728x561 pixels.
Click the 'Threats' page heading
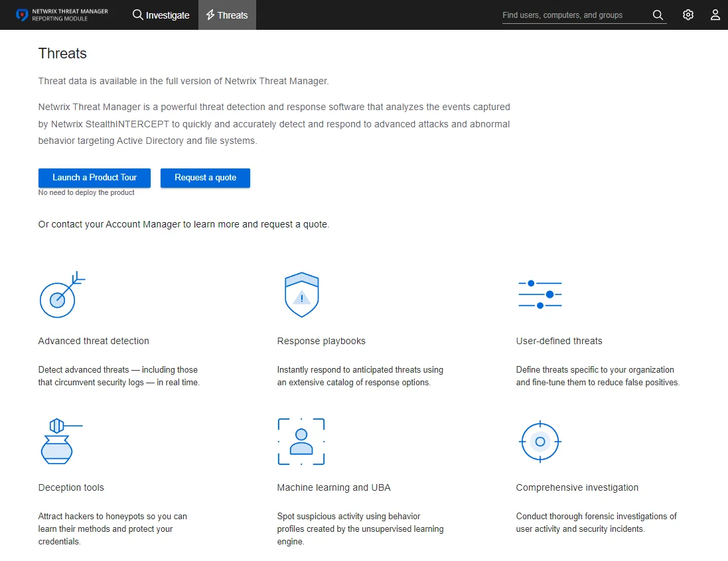[x=62, y=53]
